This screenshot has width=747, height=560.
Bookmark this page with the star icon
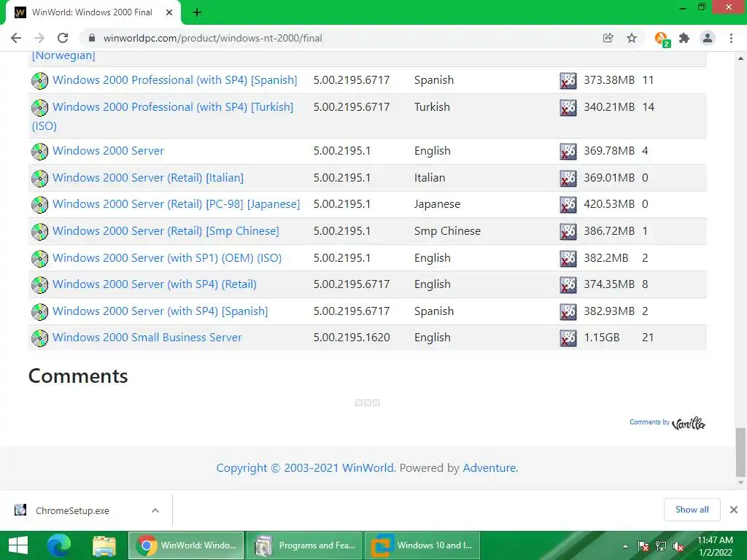point(632,38)
